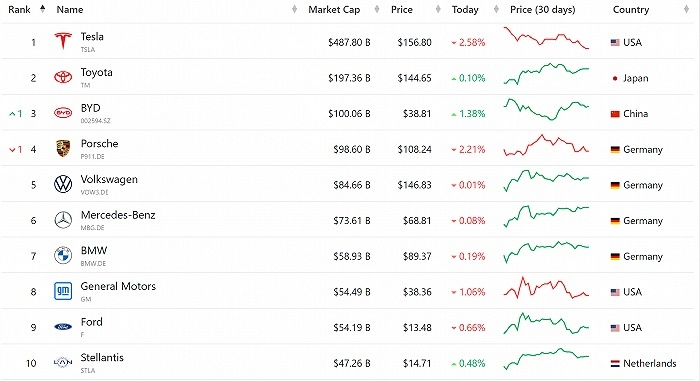
Task: Sort by Country column header
Action: coord(631,9)
